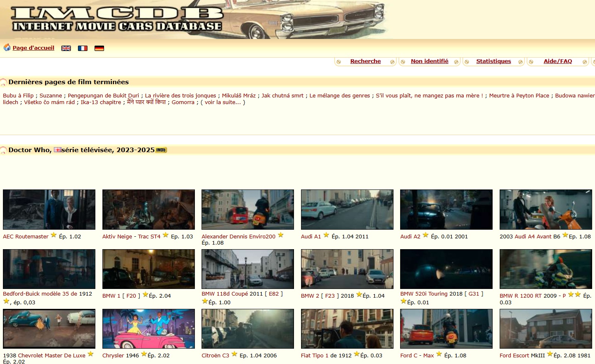Click the star next to Ford C-Max

click(x=439, y=354)
